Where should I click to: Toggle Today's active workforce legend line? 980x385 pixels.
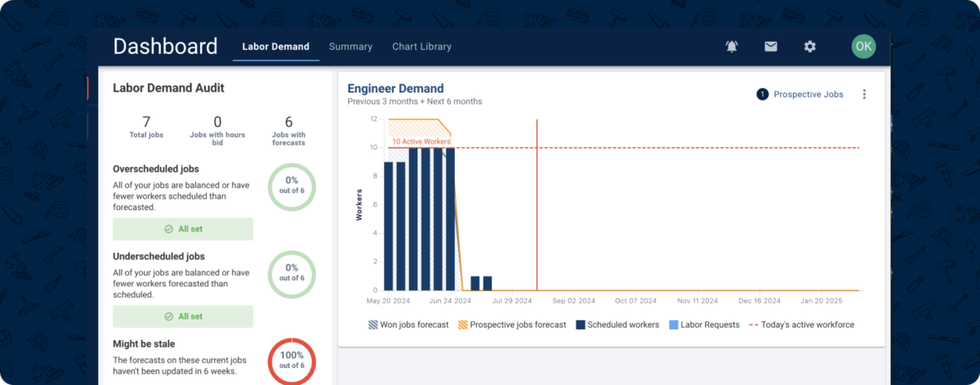coord(801,325)
